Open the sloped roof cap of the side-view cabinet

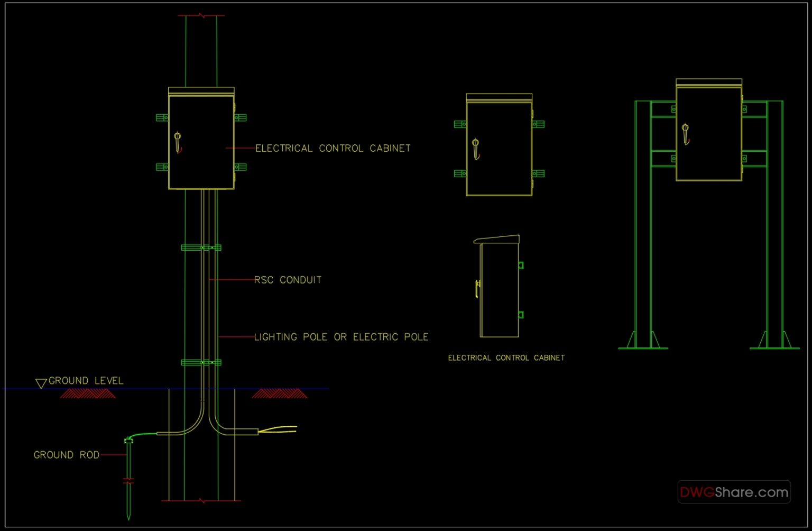point(497,238)
